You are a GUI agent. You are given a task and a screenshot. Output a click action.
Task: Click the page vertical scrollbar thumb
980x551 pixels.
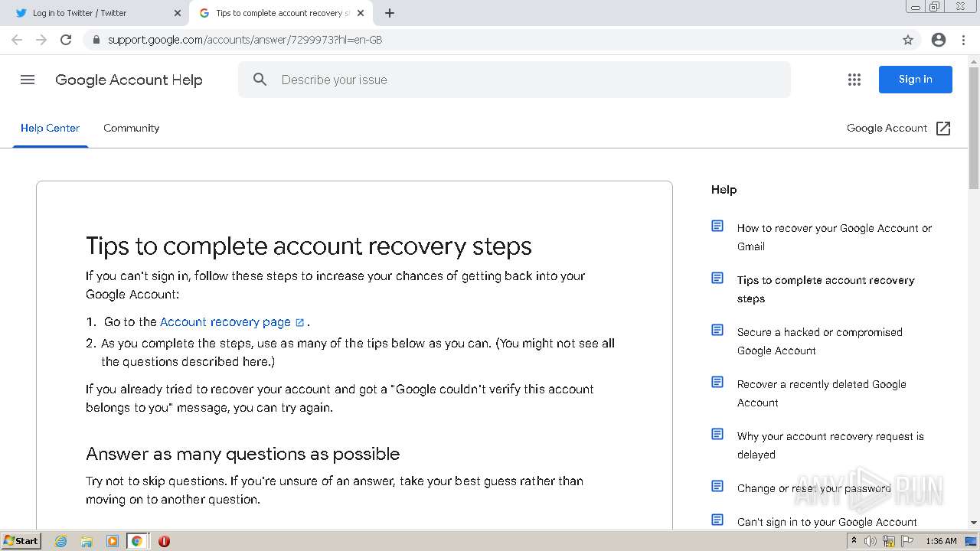coord(974,126)
